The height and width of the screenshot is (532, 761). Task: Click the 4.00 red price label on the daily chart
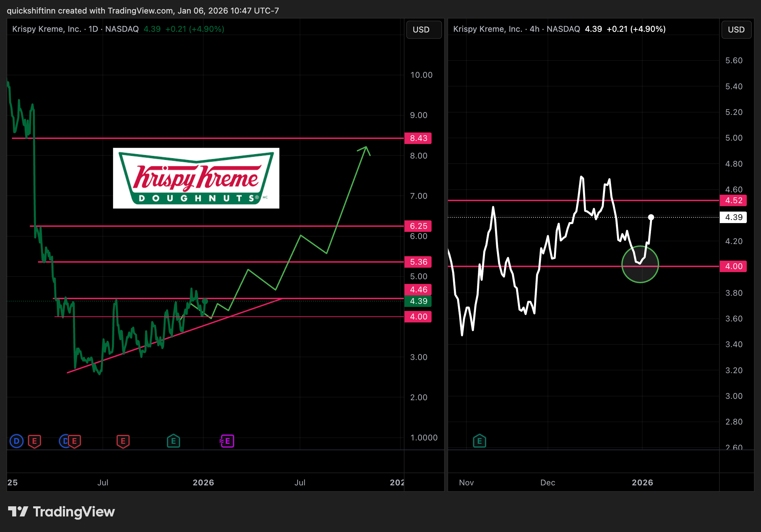418,317
